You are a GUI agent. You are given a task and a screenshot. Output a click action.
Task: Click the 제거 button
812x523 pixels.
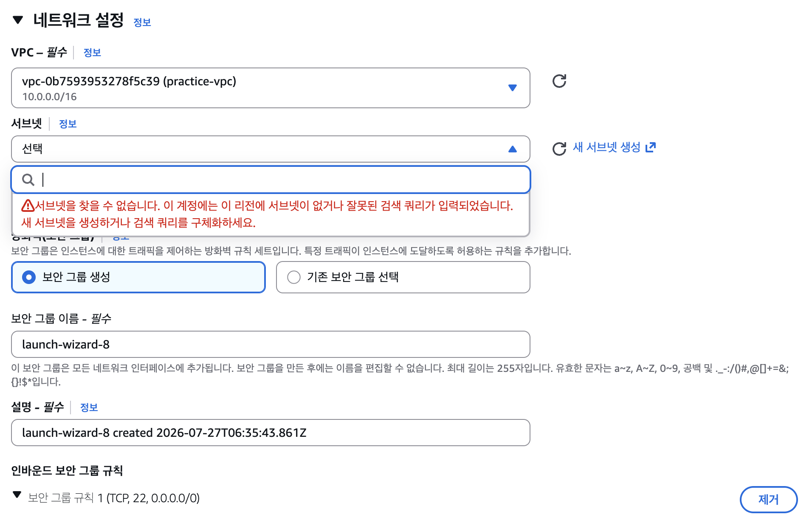769,500
